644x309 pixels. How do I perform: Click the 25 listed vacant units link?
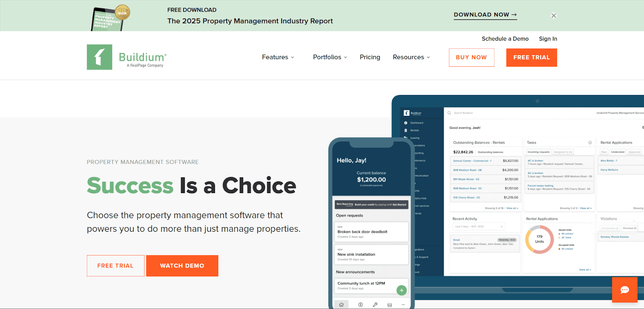pos(566,237)
